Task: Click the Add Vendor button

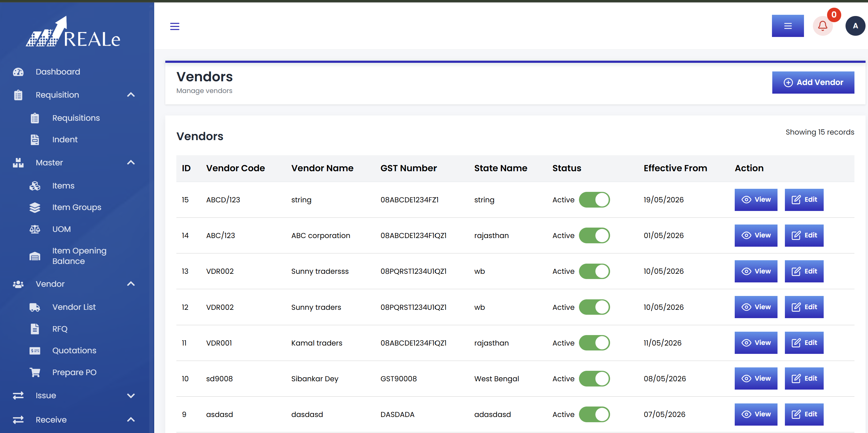Action: [x=813, y=83]
